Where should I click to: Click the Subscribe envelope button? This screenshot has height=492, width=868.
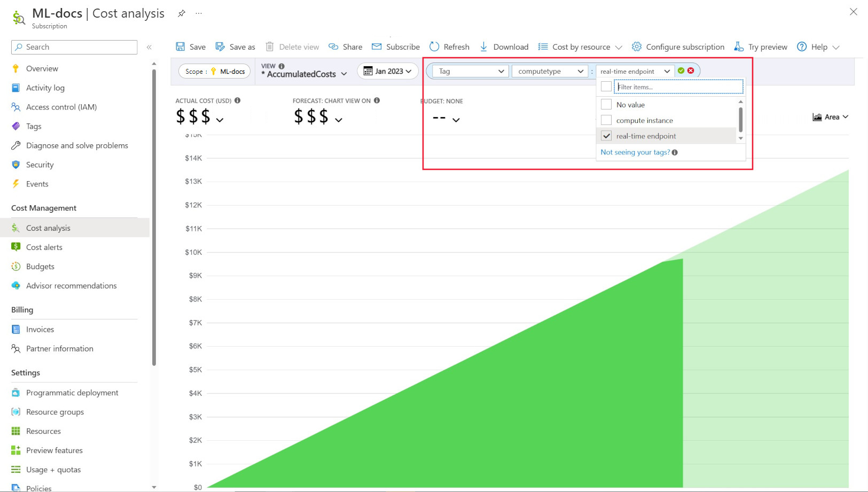396,46
